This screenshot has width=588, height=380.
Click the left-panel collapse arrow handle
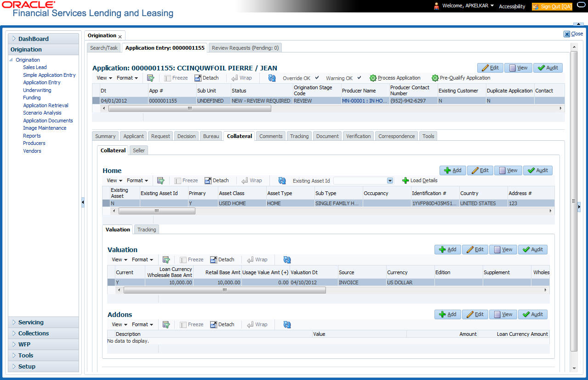click(x=83, y=202)
